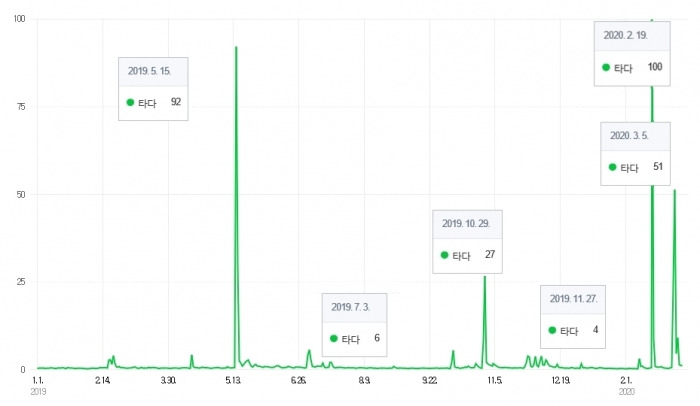Click the y-axis label 25
Image resolution: width=700 pixels, height=406 pixels.
21,282
